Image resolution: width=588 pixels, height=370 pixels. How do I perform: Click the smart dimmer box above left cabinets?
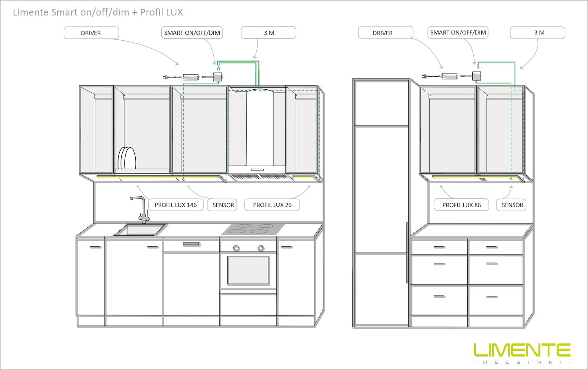click(x=218, y=77)
